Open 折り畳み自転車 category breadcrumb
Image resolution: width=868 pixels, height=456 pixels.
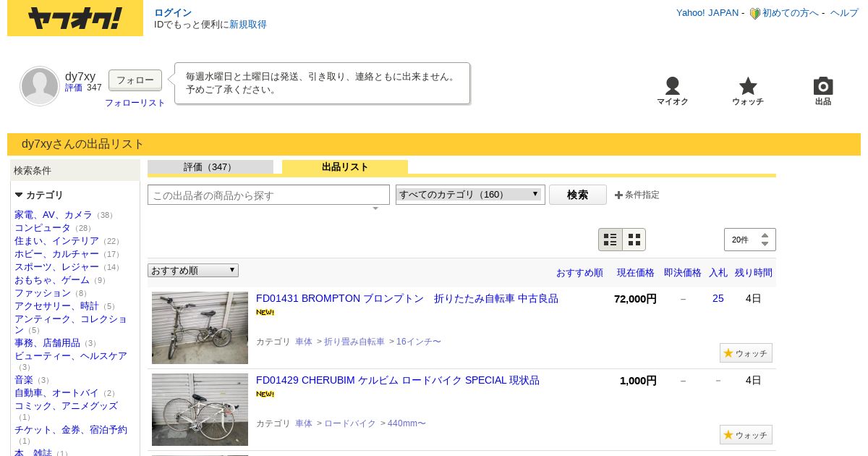[x=354, y=342]
